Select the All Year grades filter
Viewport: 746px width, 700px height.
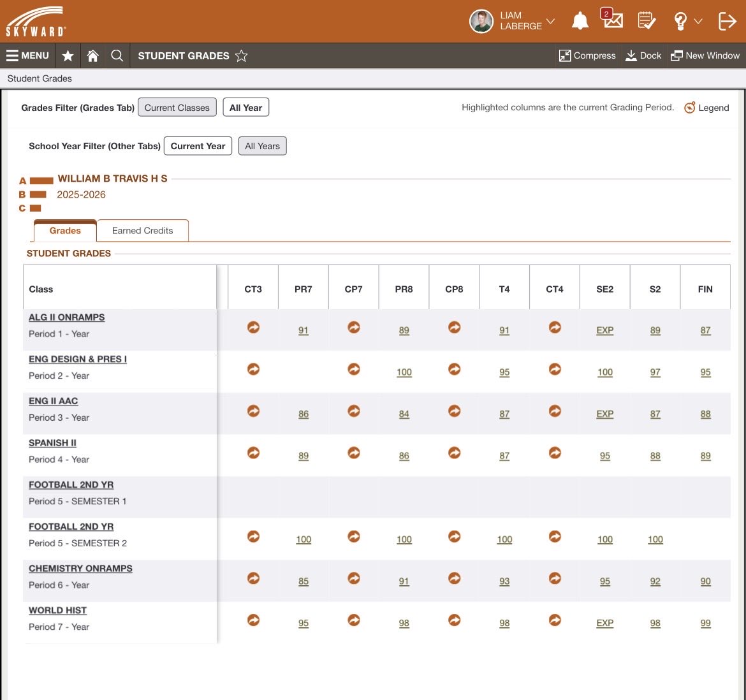245,108
